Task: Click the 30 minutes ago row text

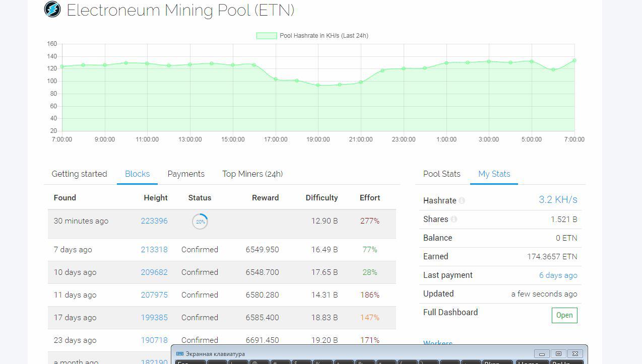Action: tap(81, 221)
